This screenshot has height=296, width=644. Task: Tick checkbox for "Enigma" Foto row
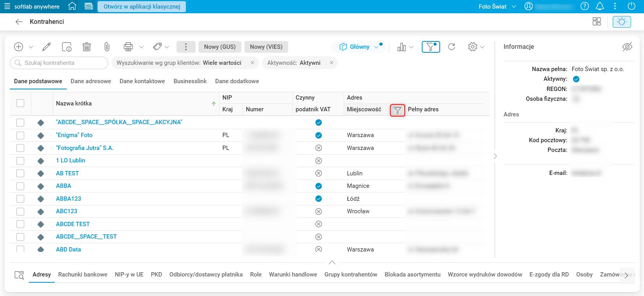(x=20, y=135)
